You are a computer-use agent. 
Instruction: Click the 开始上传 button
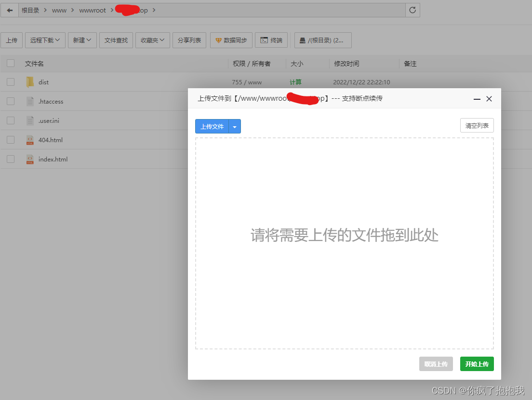point(477,364)
